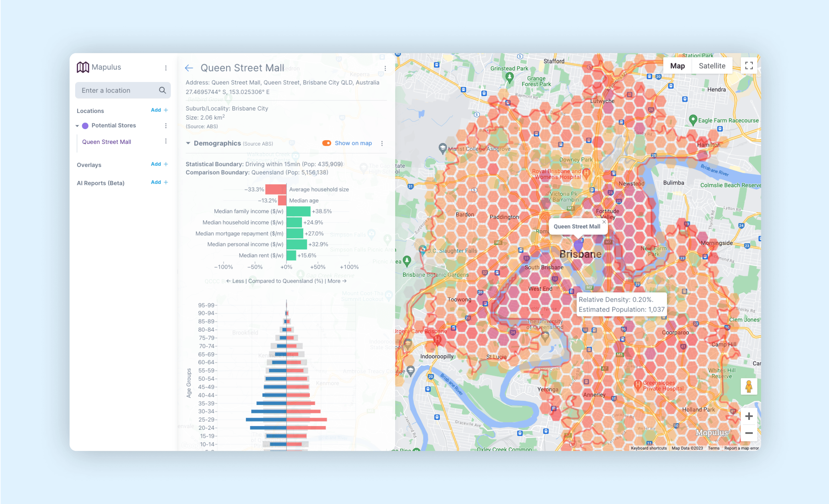
Task: Open the map Terms link
Action: (x=714, y=448)
